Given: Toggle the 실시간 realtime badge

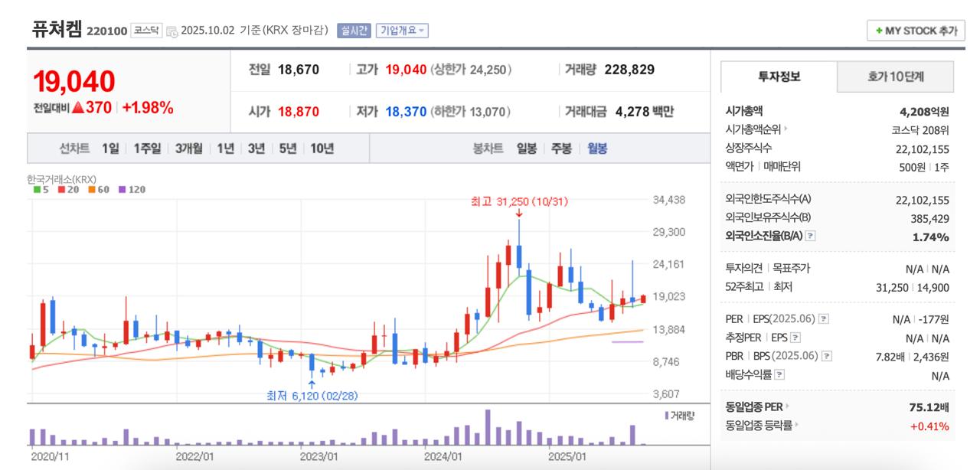Looking at the screenshot, I should click(x=353, y=31).
